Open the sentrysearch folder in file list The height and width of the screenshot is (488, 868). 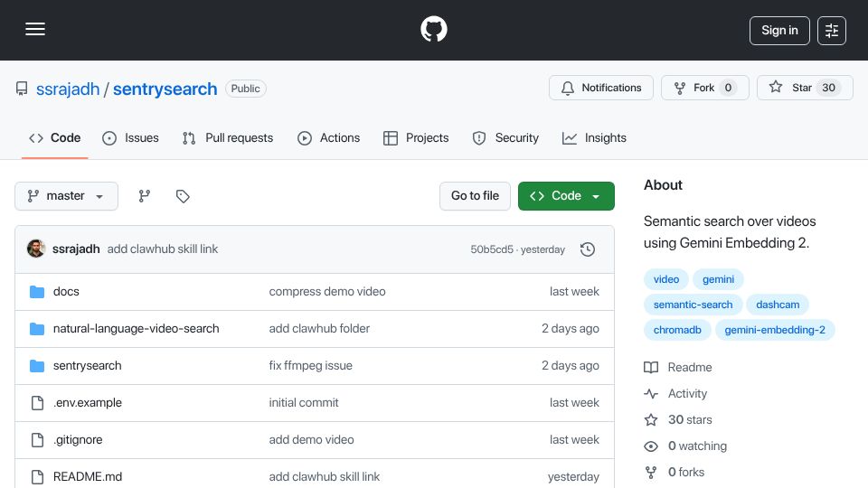tap(88, 366)
